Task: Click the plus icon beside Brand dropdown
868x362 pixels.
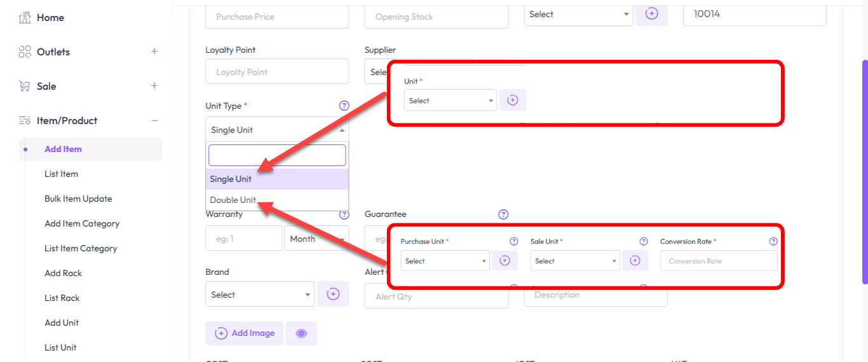Action: click(333, 295)
